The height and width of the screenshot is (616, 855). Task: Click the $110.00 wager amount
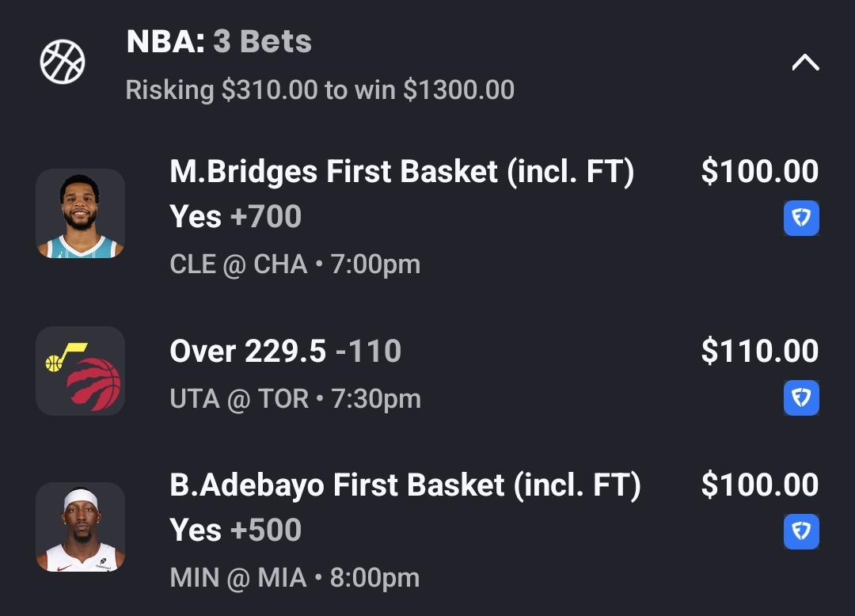759,352
